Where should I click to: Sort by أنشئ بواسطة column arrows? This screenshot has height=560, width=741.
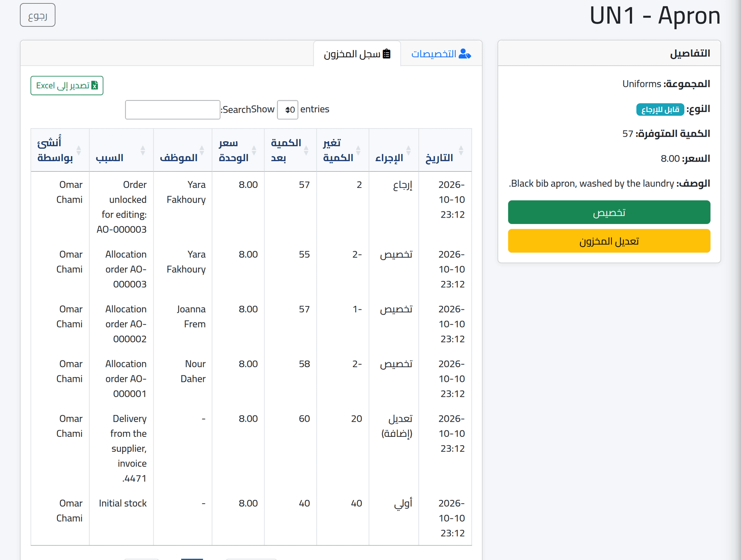click(x=79, y=150)
